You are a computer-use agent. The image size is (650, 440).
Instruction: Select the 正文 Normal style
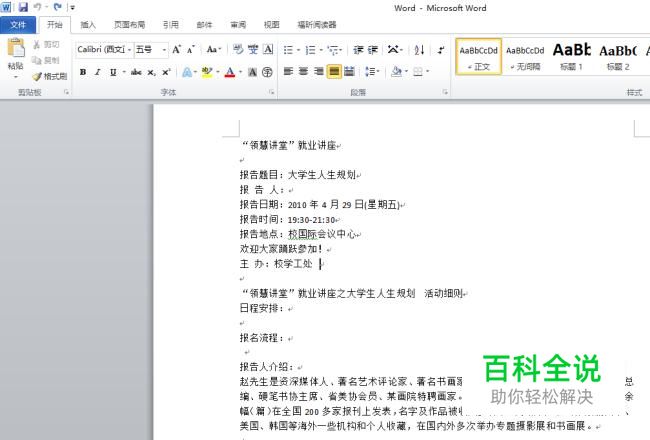coord(479,57)
